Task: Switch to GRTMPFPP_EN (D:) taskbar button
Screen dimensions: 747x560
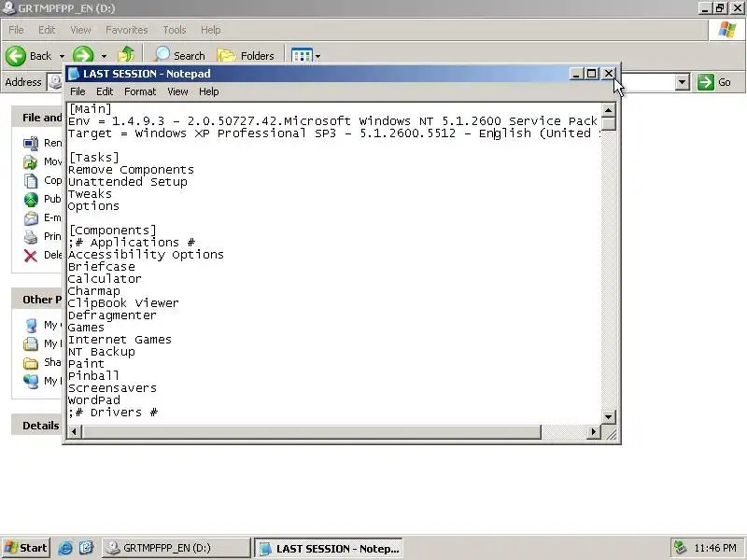Action: [176, 548]
